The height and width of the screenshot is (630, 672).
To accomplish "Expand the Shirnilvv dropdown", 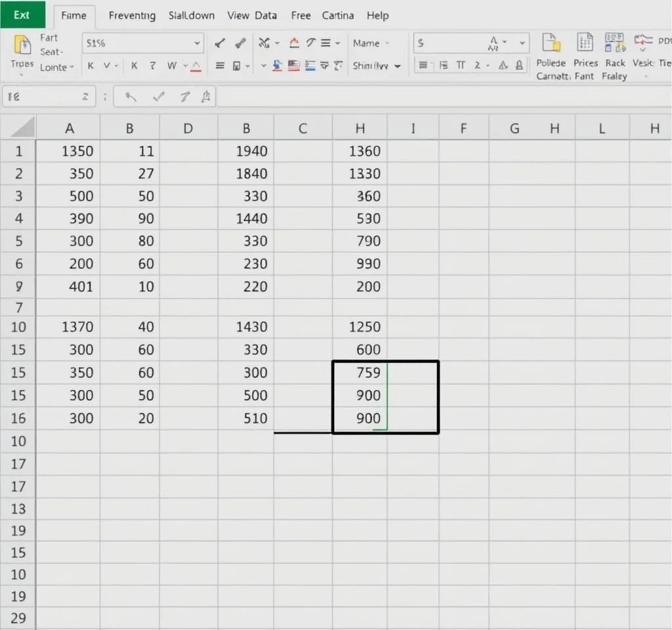I will (397, 66).
